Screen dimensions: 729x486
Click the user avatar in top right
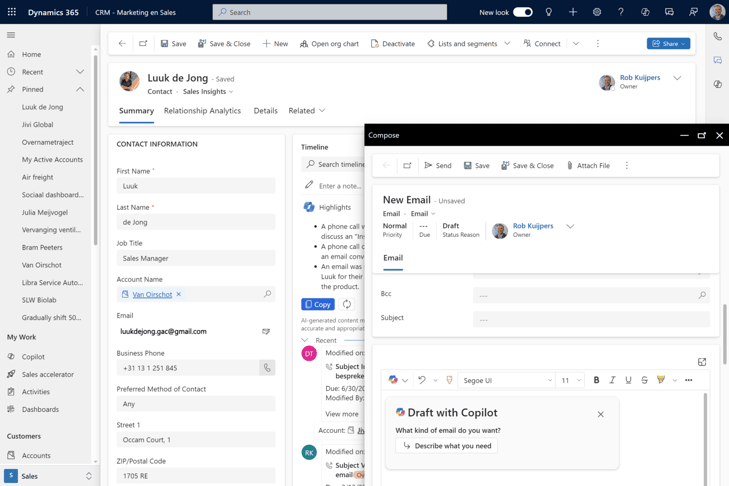tap(717, 12)
